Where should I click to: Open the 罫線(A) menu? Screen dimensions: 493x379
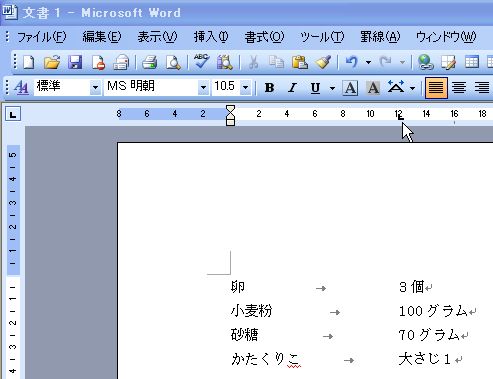pyautogui.click(x=380, y=37)
